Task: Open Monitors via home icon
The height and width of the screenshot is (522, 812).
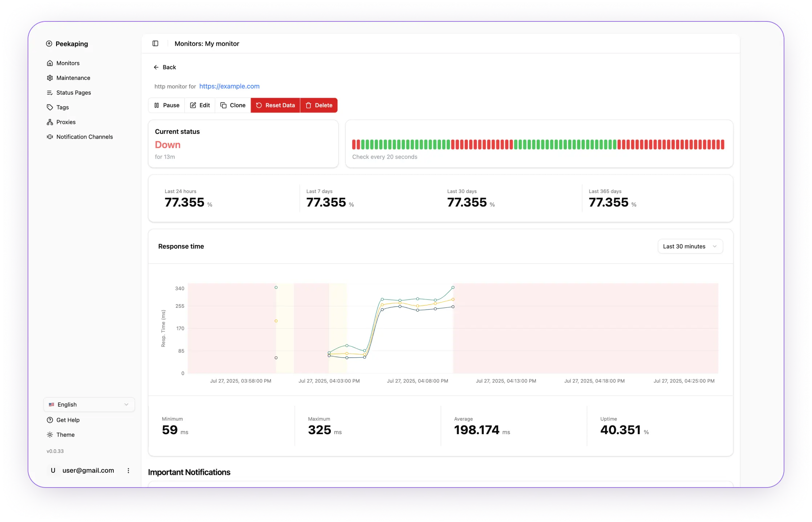Action: (50, 63)
